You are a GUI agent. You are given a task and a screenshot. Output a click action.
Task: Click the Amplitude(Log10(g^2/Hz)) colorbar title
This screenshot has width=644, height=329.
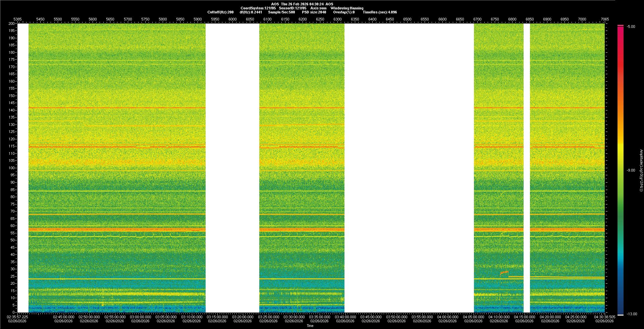pyautogui.click(x=641, y=170)
